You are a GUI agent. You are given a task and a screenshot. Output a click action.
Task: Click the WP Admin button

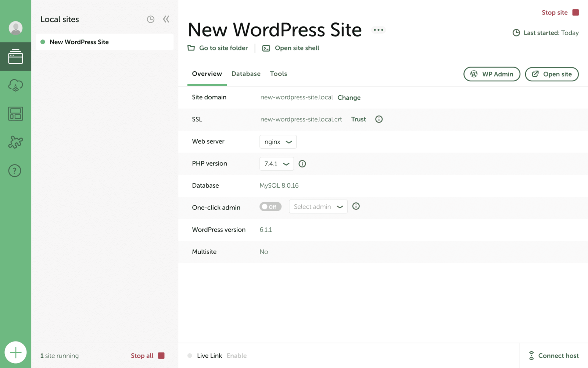tap(492, 74)
